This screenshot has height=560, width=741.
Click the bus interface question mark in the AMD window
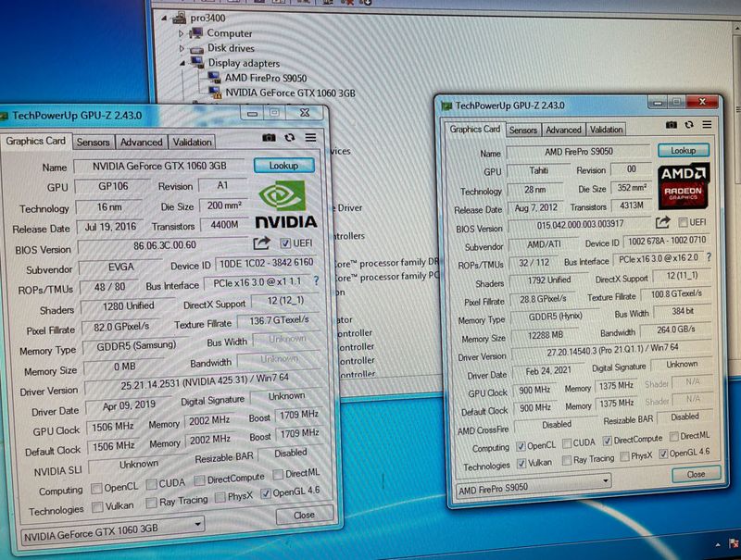709,257
